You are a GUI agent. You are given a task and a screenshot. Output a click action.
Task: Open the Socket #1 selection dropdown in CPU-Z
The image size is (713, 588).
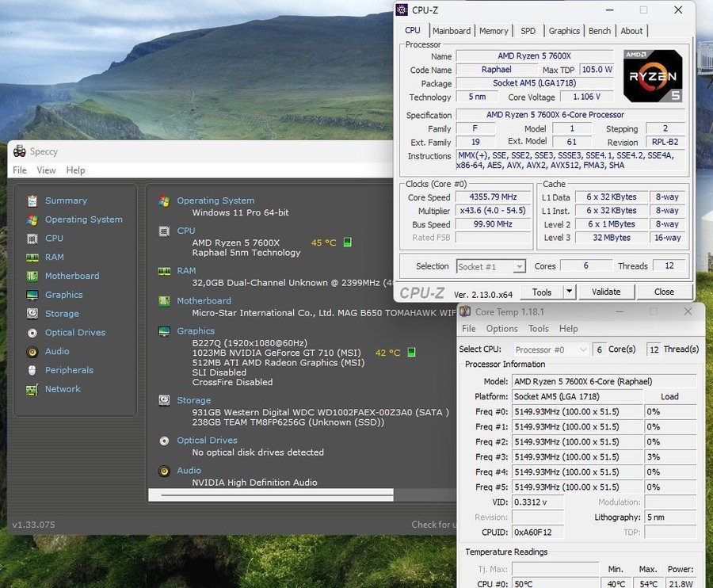tap(490, 266)
